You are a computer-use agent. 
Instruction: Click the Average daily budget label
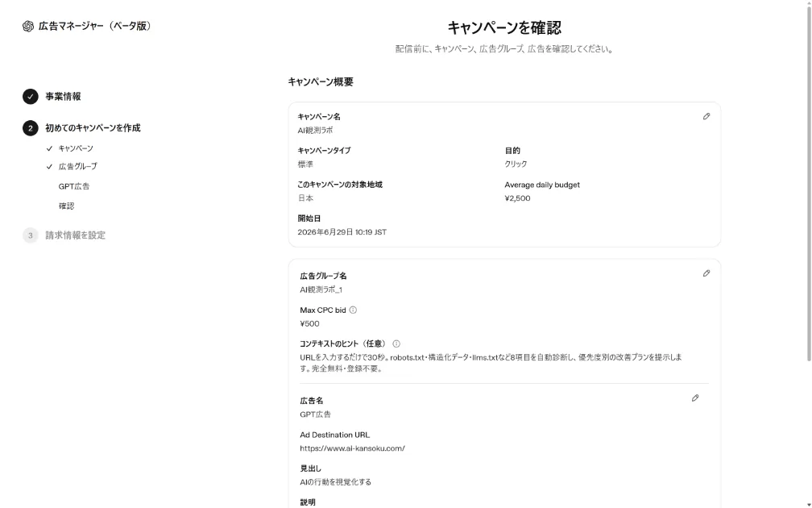coord(542,185)
